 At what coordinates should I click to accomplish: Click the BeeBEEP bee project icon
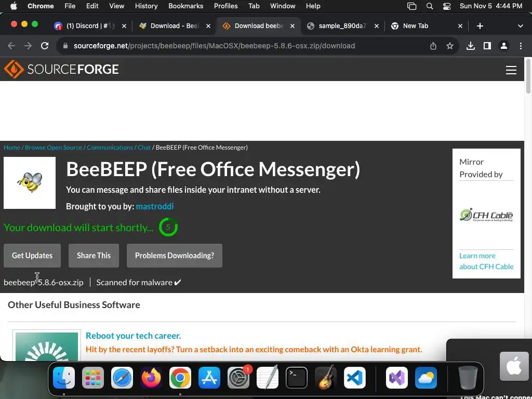pos(30,183)
